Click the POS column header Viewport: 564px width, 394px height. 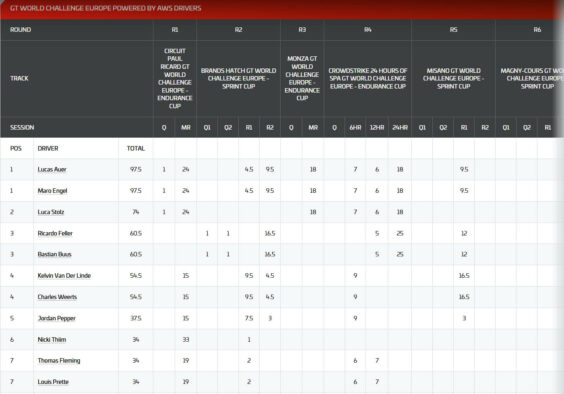[x=16, y=148]
